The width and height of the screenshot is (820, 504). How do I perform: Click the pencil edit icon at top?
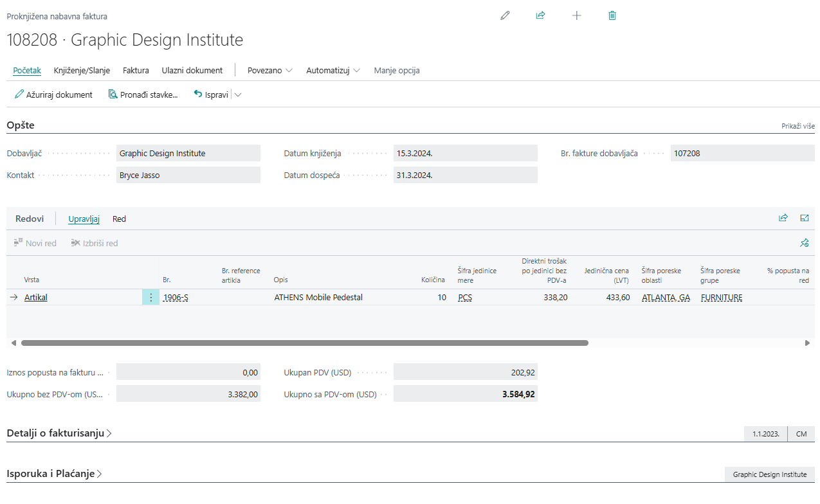(x=505, y=15)
